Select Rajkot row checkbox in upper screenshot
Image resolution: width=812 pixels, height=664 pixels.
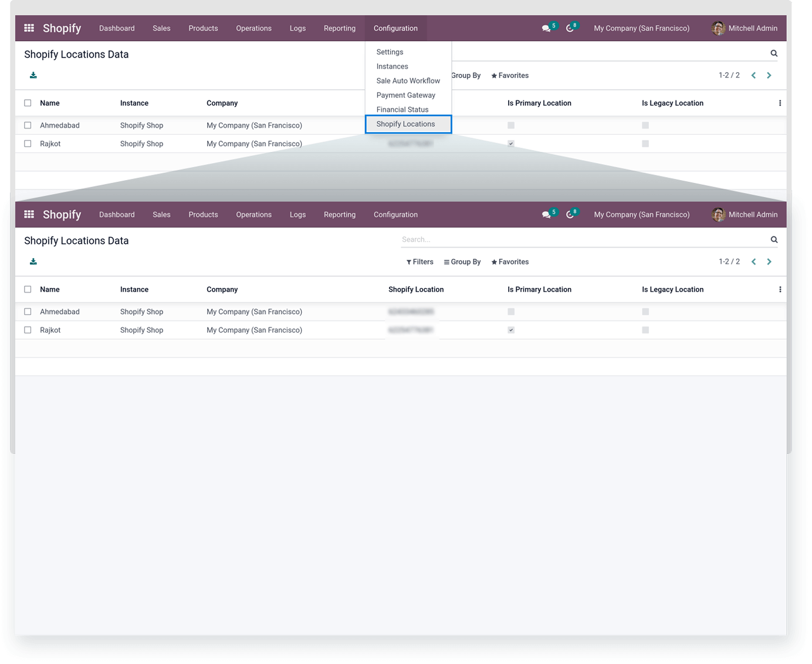tap(28, 144)
